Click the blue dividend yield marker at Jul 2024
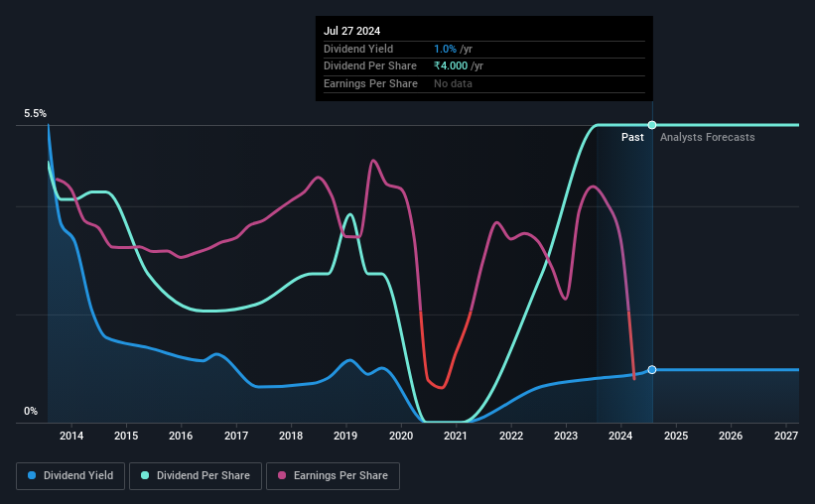Image resolution: width=815 pixels, height=504 pixels. click(x=652, y=369)
